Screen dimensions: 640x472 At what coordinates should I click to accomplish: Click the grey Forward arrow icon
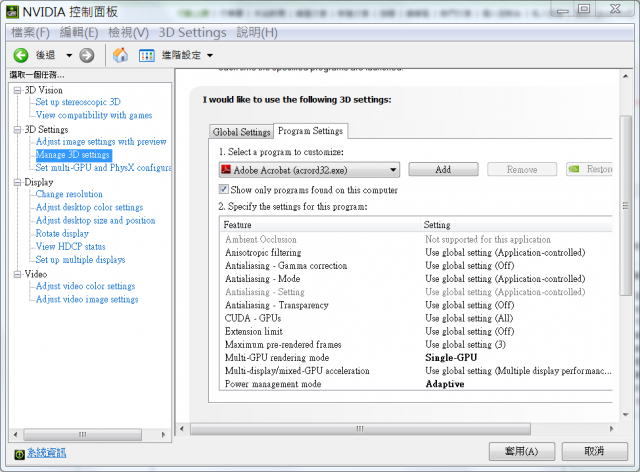[87, 55]
